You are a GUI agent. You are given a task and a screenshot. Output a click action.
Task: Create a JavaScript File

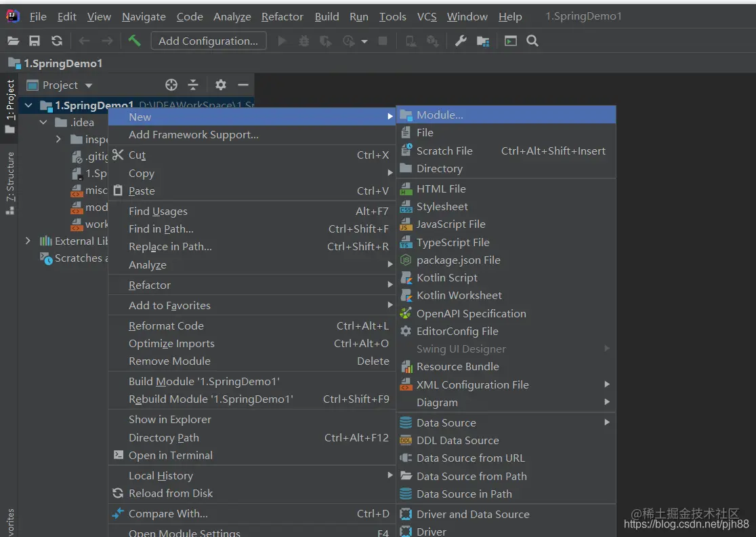pyautogui.click(x=506, y=224)
